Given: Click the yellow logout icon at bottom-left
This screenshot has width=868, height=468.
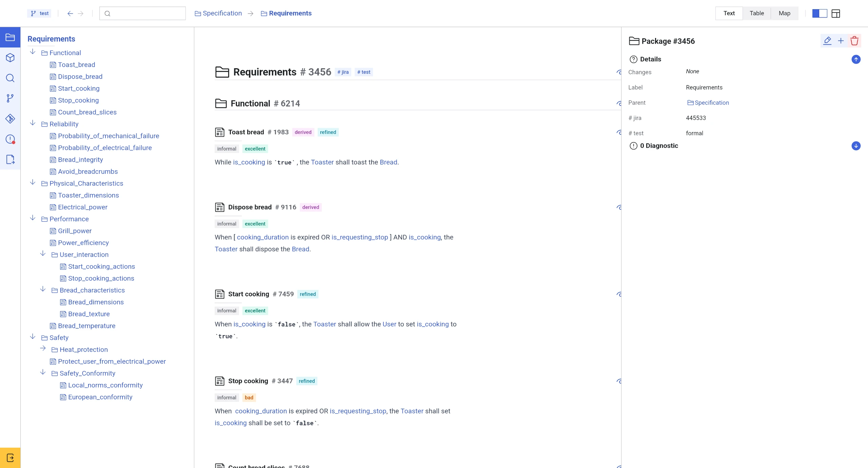Looking at the screenshot, I should (10, 458).
